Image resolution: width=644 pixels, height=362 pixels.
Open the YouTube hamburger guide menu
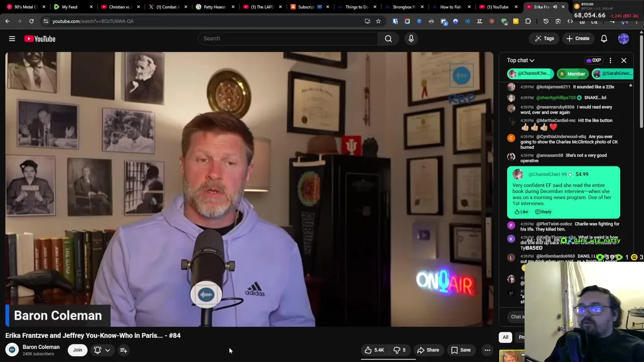[x=12, y=39]
